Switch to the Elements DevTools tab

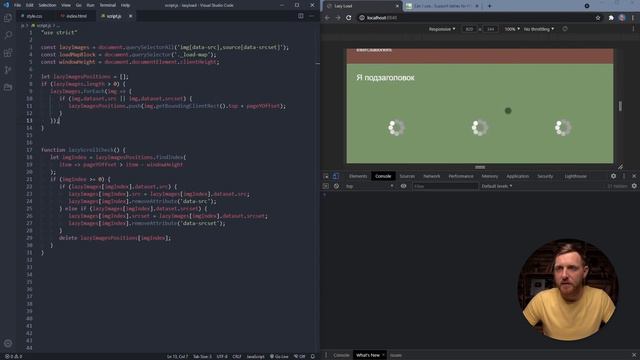[358, 176]
